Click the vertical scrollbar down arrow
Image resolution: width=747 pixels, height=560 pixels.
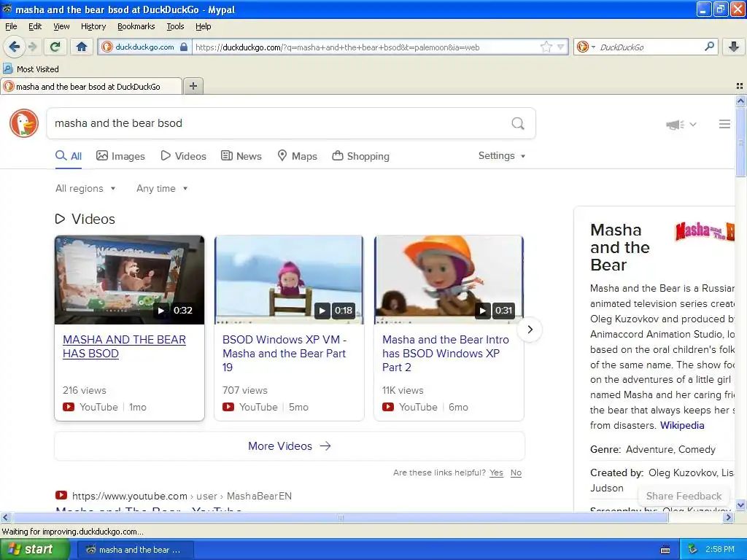740,505
